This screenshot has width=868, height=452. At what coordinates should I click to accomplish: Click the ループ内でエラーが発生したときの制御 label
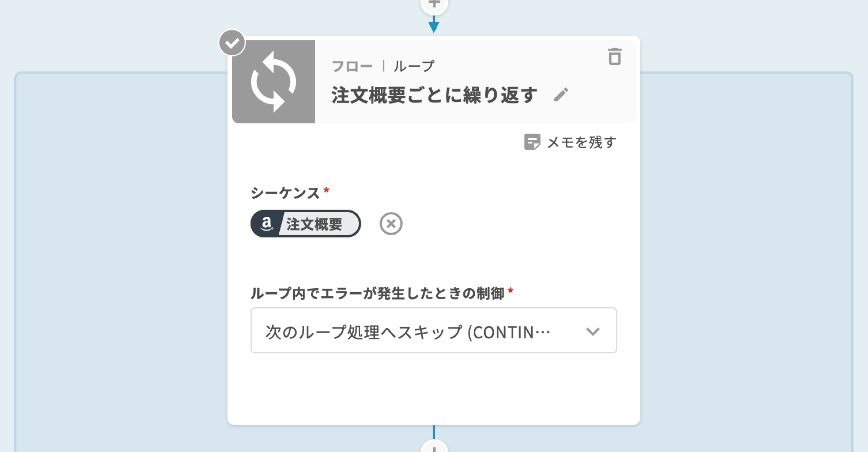377,293
